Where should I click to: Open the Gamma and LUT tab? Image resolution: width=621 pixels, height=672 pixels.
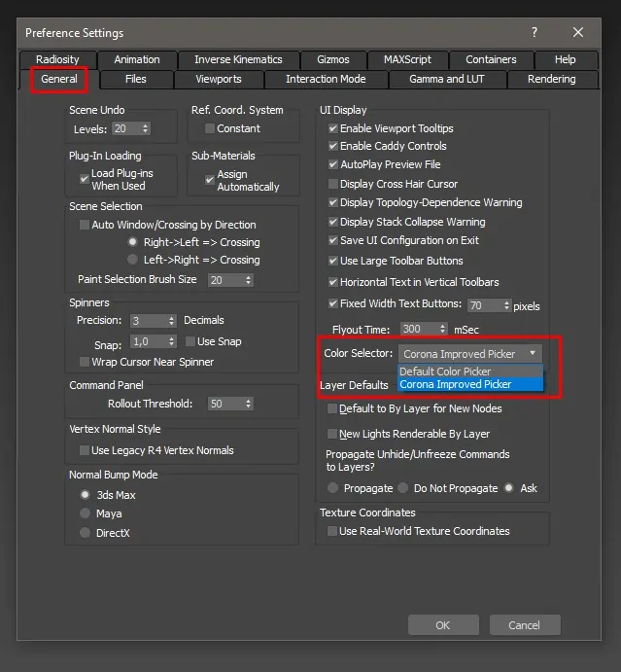pyautogui.click(x=446, y=79)
